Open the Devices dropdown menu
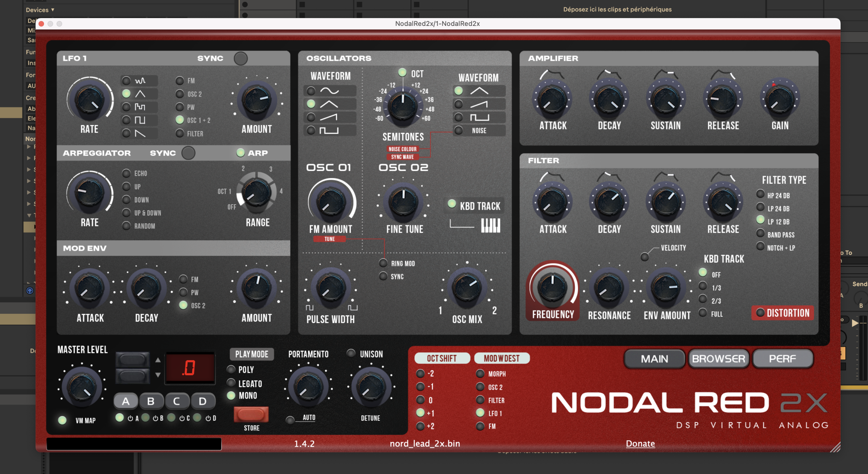868x474 pixels. tap(40, 10)
